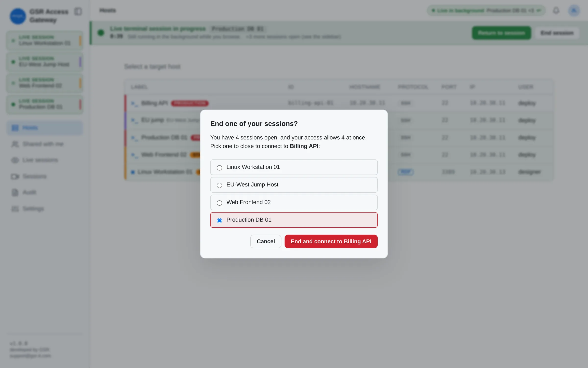Click the Settings sliders icon

(15, 209)
